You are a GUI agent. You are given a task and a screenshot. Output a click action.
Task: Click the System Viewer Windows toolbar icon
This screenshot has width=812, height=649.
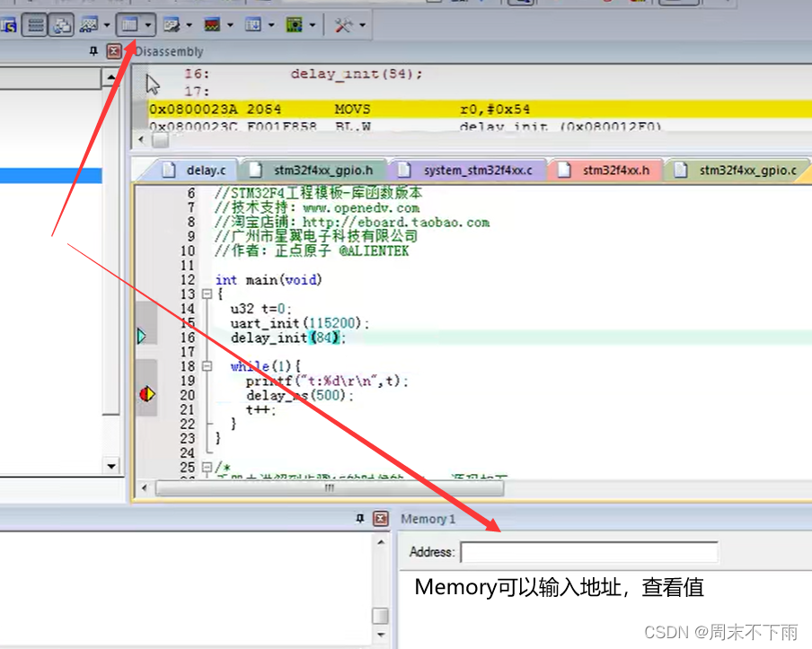294,25
